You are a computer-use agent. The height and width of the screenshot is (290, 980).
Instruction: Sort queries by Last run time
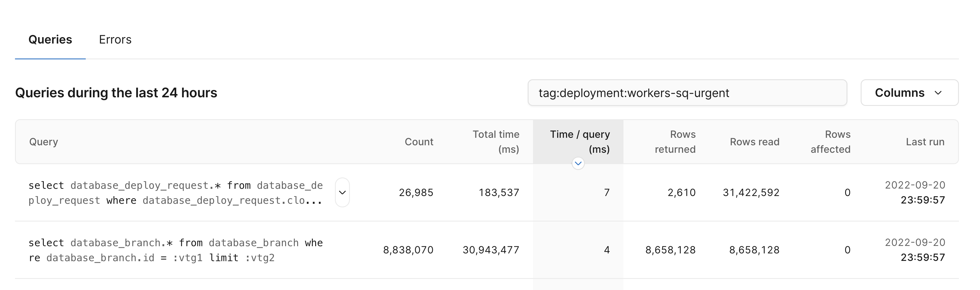[925, 141]
